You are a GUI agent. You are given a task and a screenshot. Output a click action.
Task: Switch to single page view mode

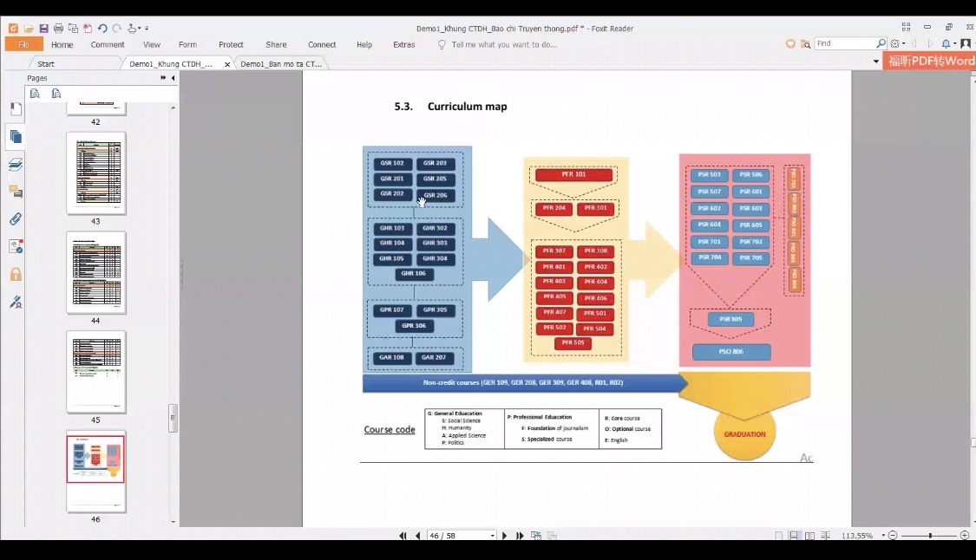coord(779,536)
